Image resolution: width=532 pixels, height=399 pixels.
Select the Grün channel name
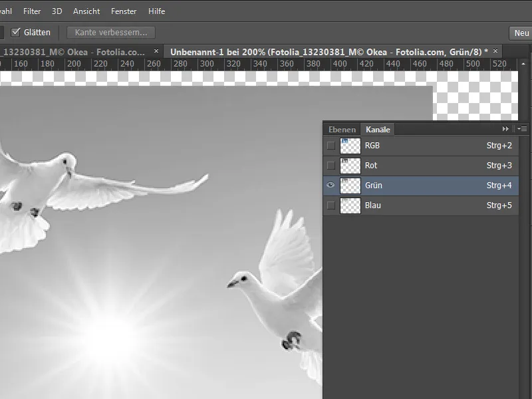(x=374, y=186)
